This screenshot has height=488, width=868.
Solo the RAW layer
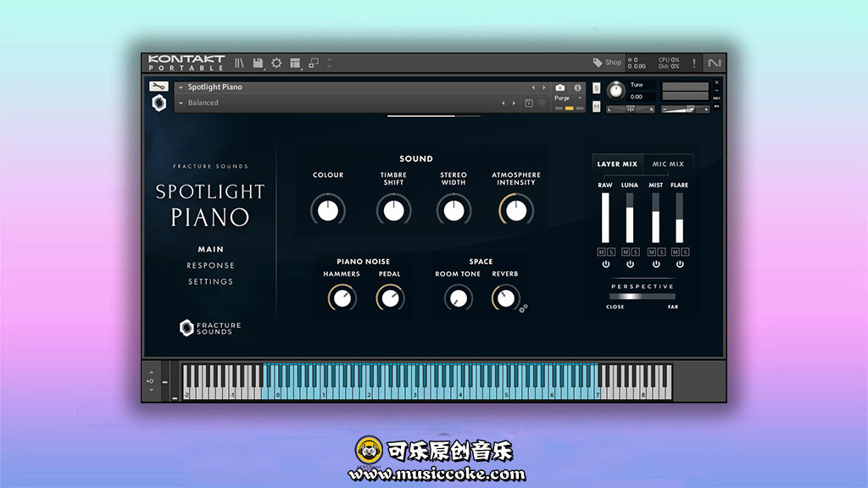[x=611, y=252]
